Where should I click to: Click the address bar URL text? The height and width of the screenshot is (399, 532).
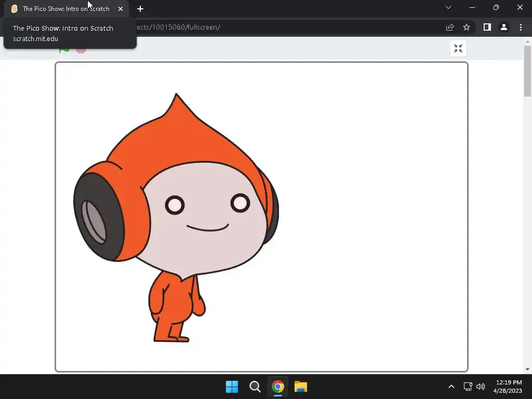click(x=178, y=27)
